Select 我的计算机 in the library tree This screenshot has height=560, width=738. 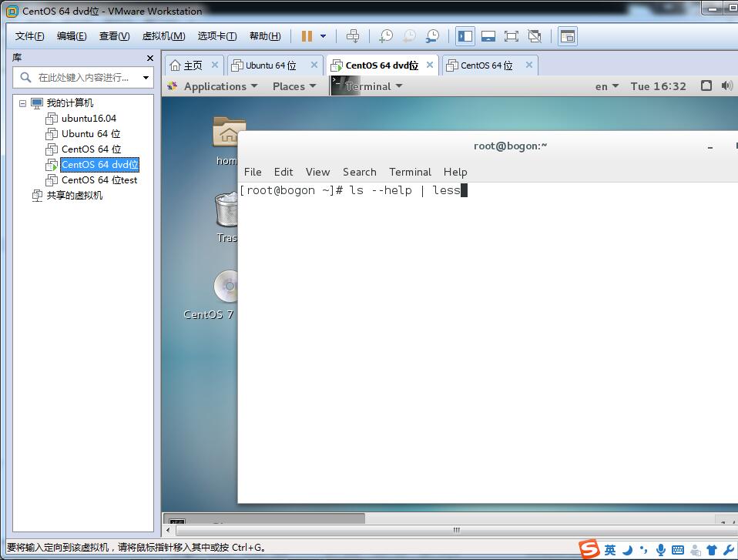pos(69,102)
